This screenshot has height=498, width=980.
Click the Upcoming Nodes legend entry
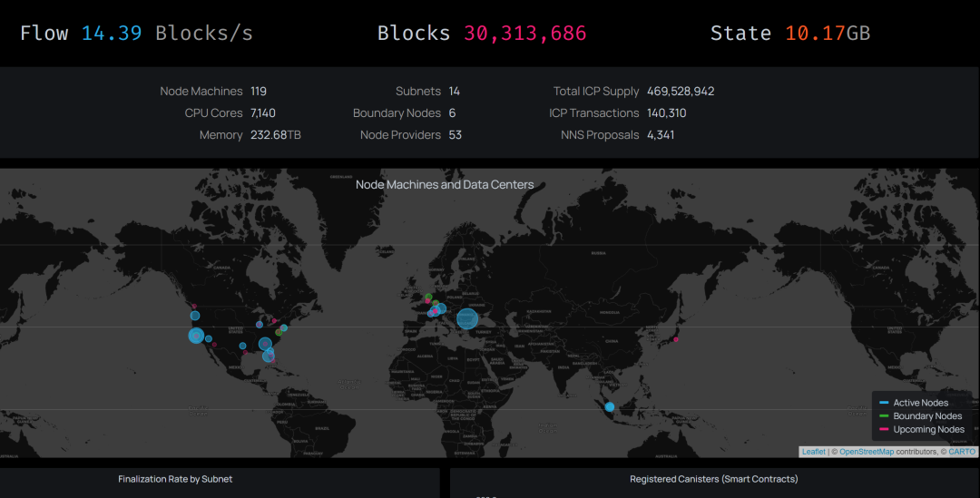928,430
